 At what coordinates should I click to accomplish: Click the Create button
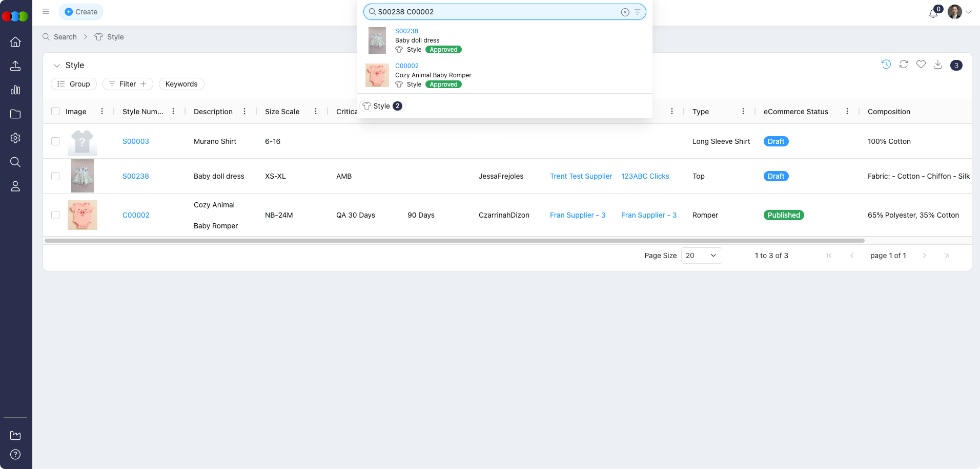click(x=81, y=12)
